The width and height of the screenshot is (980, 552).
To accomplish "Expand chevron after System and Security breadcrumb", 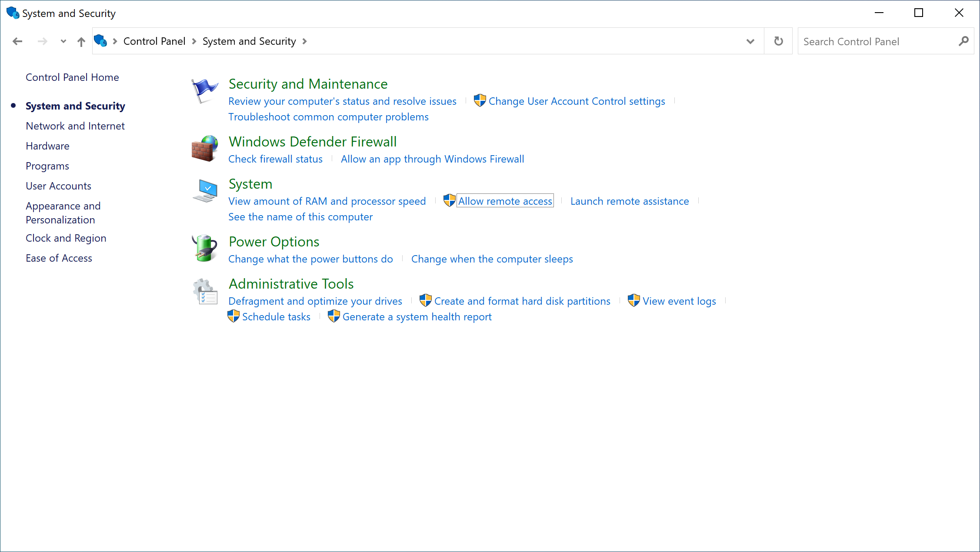I will pyautogui.click(x=304, y=41).
